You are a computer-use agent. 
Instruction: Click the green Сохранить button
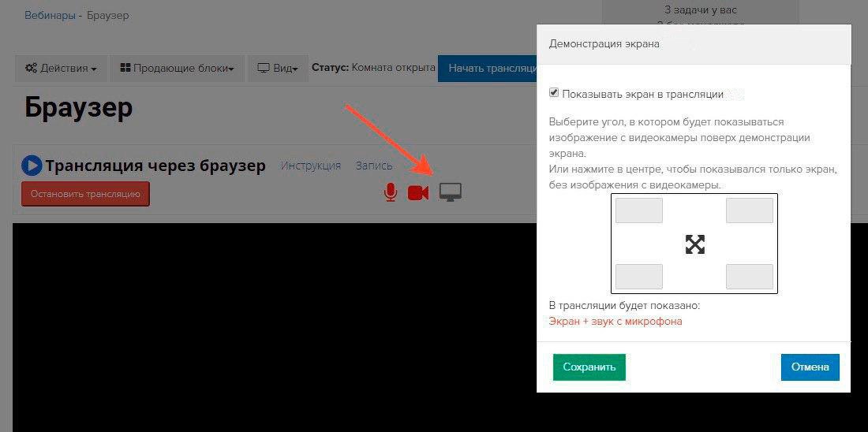point(589,367)
